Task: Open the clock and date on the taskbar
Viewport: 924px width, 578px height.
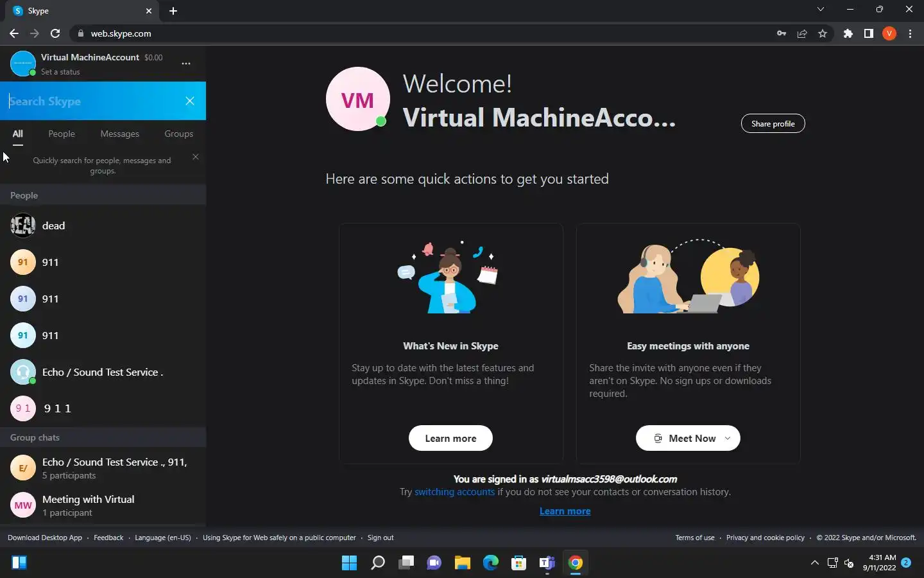Action: click(879, 563)
